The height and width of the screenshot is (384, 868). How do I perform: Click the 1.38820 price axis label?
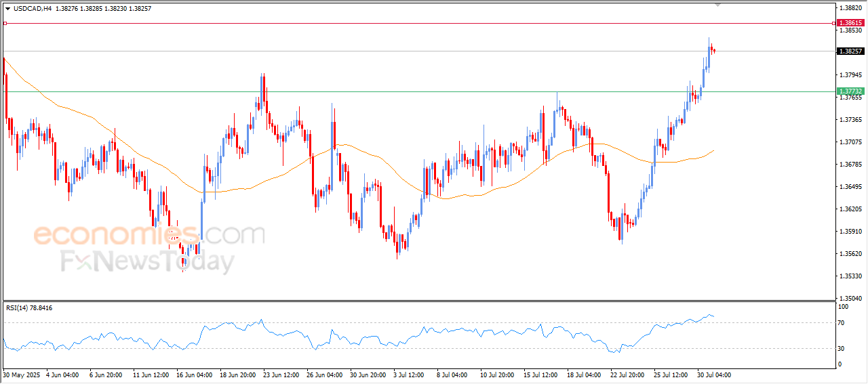click(x=850, y=8)
